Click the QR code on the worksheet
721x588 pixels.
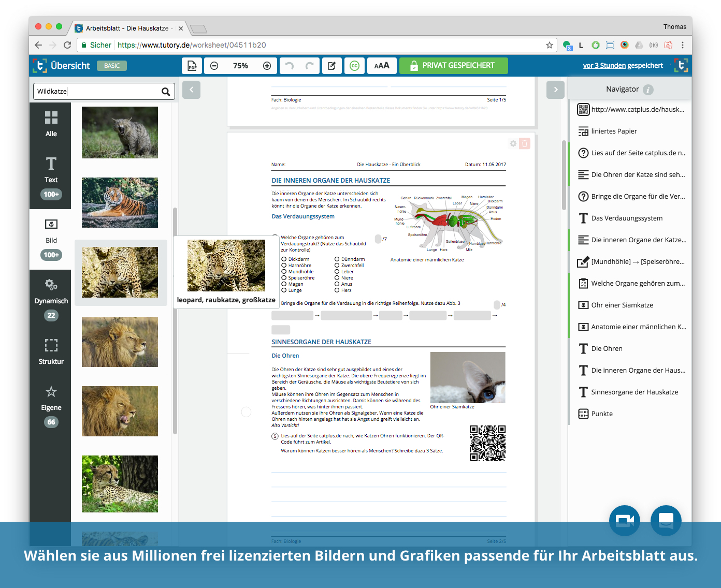pyautogui.click(x=487, y=443)
